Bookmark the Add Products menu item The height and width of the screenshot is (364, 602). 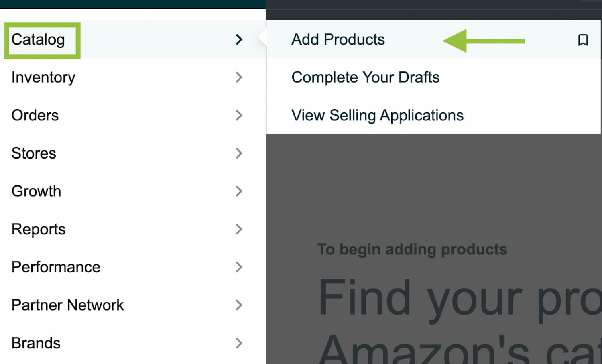click(x=583, y=40)
